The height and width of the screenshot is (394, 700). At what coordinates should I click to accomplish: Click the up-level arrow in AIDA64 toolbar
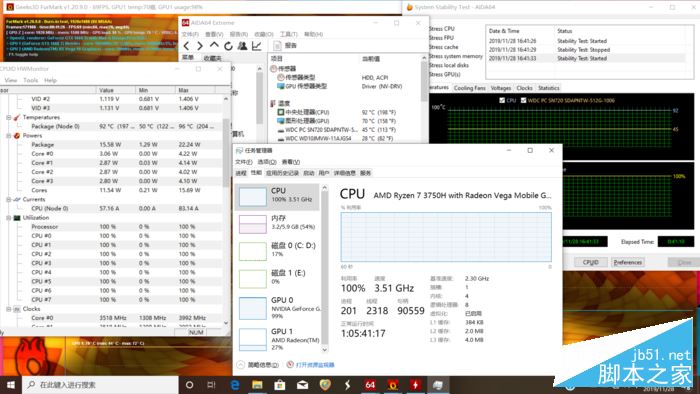pyautogui.click(x=214, y=46)
